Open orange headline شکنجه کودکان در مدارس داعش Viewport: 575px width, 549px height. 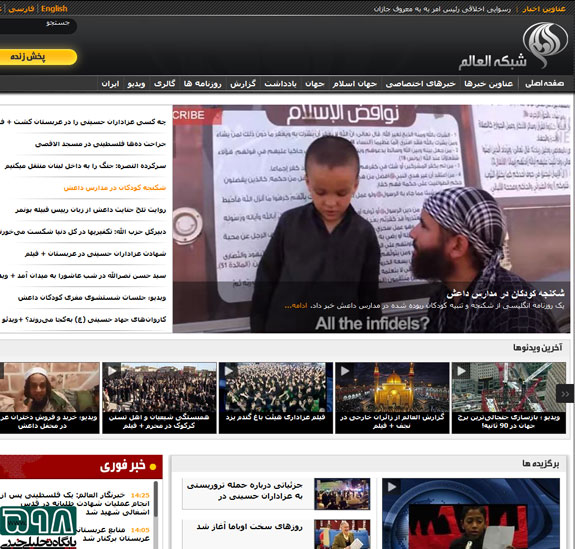click(114, 188)
